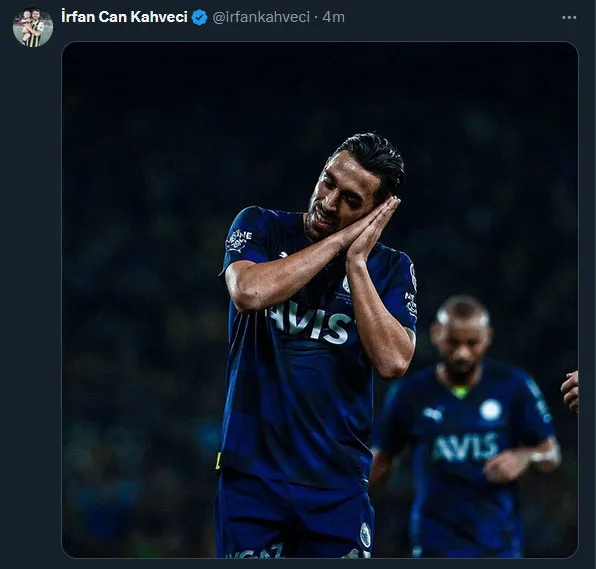This screenshot has width=596, height=569.
Task: Click the partial sponsor text on the shorts
Action: pos(255,551)
